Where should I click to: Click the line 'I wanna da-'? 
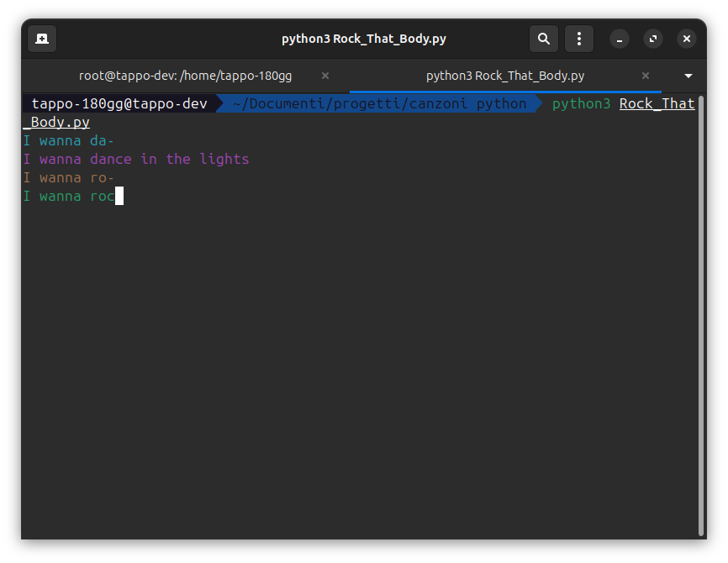tap(69, 140)
